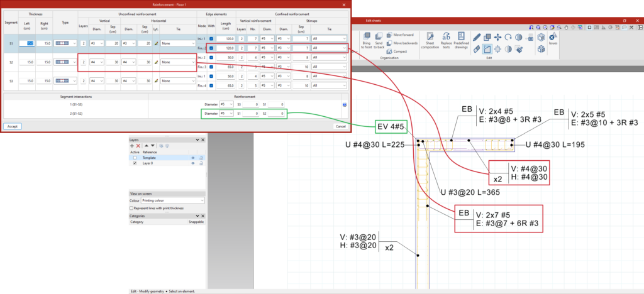This screenshot has width=644, height=294.
Task: Click the S1 Left thickness field
Action: coord(26,43)
